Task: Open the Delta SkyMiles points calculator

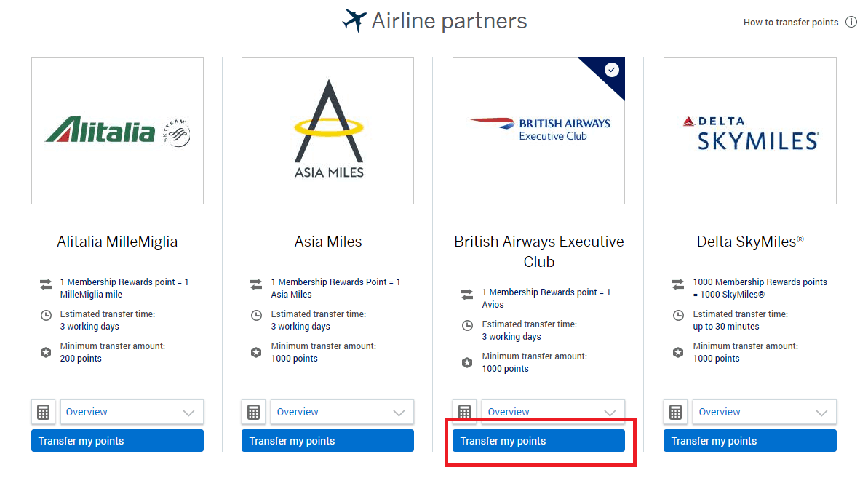Action: 675,412
